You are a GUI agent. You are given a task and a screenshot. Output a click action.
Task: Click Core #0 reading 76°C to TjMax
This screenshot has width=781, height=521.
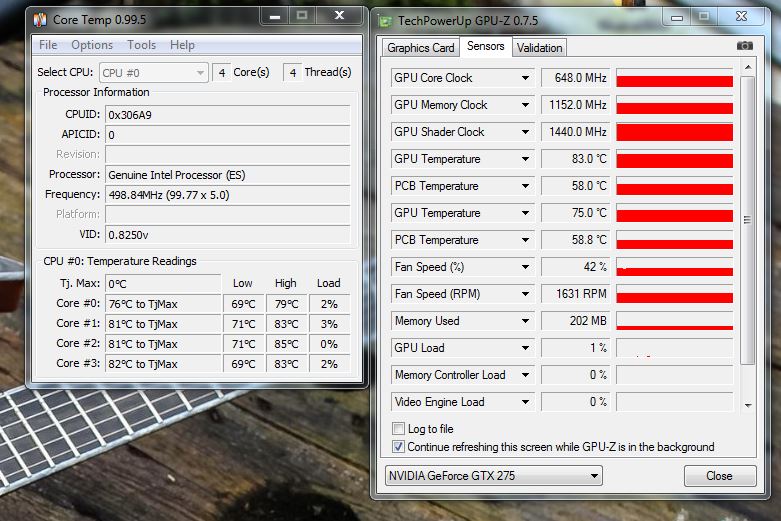163,304
